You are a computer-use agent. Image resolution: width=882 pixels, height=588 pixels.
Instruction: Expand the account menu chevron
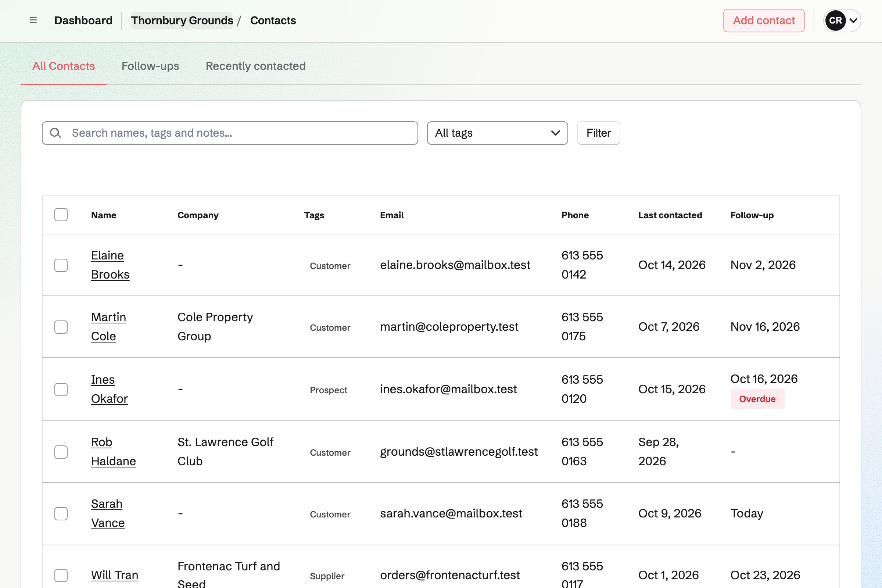tap(853, 21)
